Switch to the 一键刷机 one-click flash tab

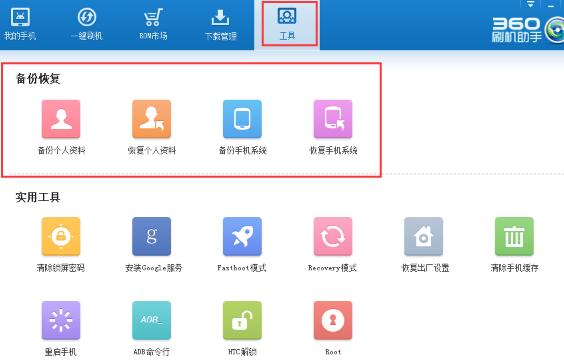coord(87,23)
